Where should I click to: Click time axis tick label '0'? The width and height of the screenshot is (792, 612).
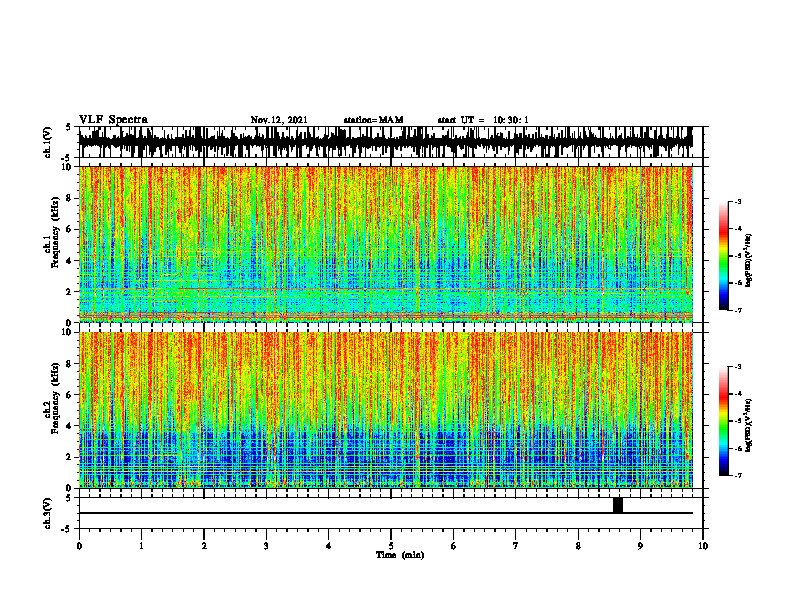(79, 546)
